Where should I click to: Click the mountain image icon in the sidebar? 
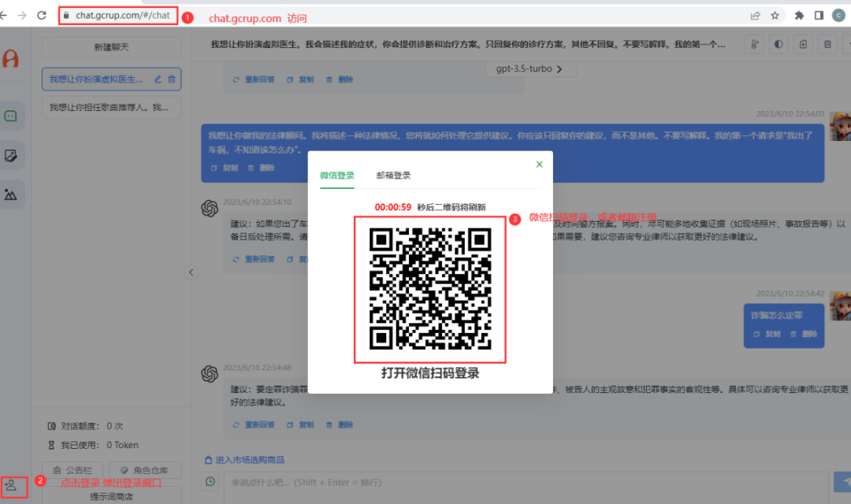[x=11, y=194]
